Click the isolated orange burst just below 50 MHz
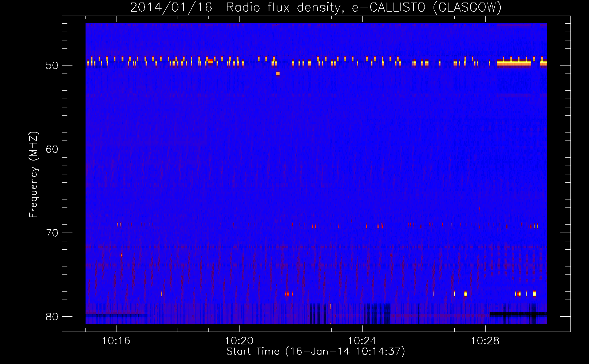Screen dimensions: 589x364 pos(278,74)
